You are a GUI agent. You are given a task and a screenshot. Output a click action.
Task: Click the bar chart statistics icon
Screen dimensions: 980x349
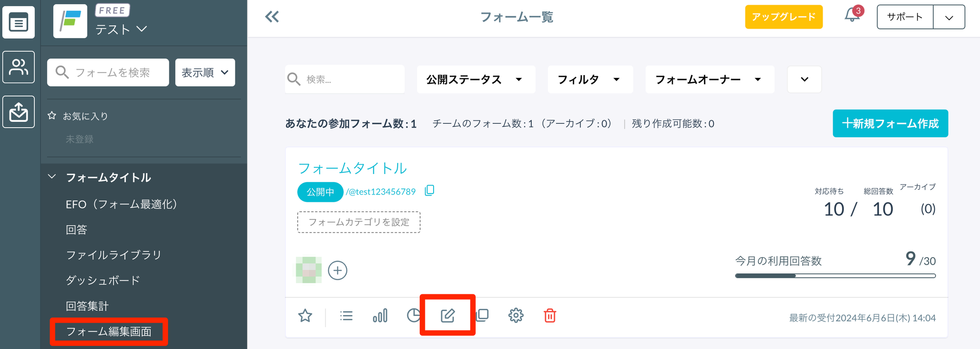tap(380, 316)
